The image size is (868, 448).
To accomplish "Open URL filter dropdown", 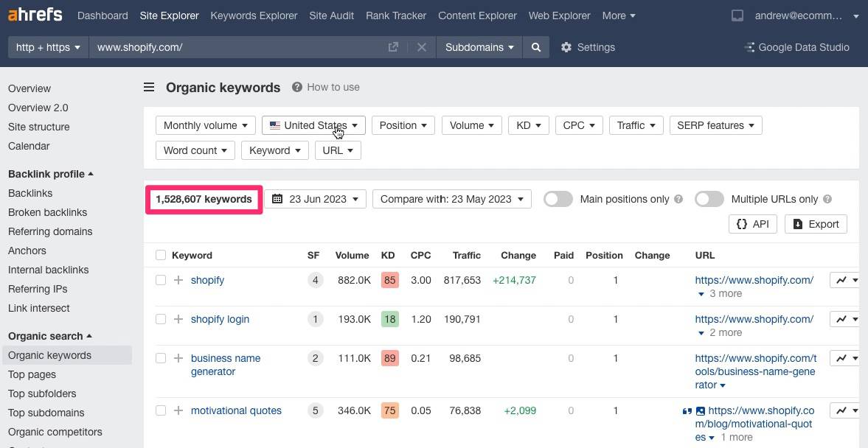I will point(338,150).
